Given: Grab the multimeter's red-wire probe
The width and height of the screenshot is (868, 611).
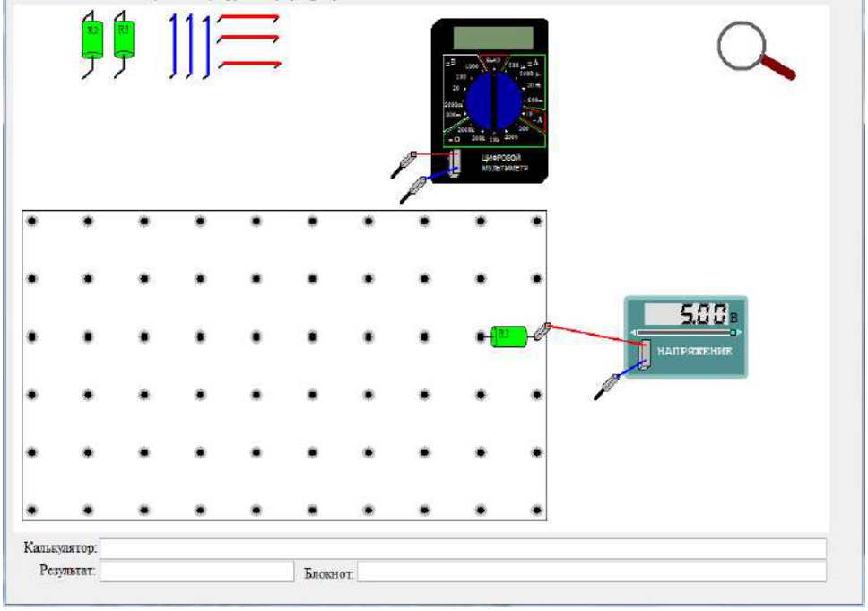Looking at the screenshot, I should 404,165.
